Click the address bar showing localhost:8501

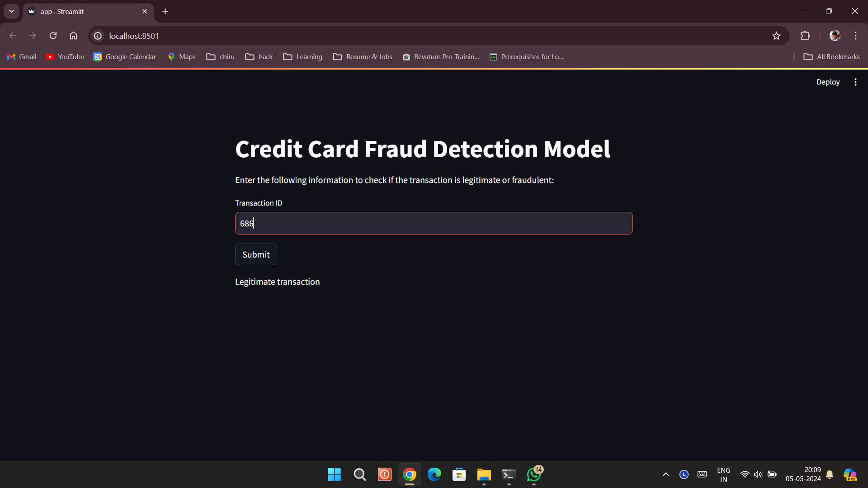point(434,36)
